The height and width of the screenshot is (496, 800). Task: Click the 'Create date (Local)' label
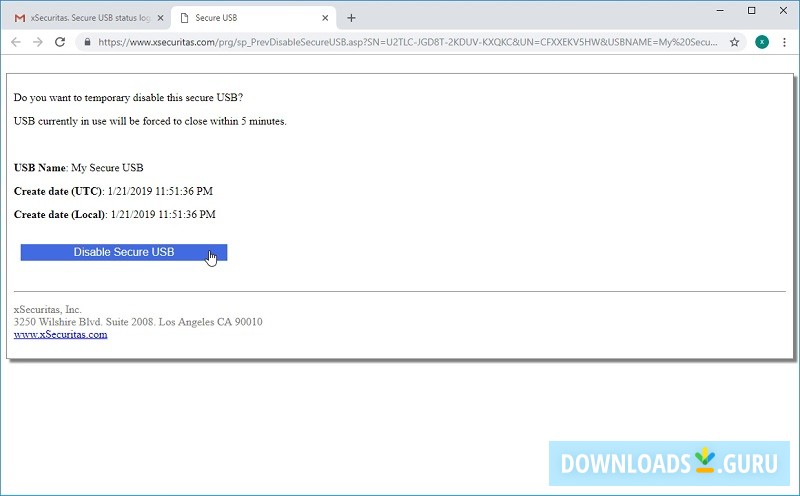coord(60,215)
